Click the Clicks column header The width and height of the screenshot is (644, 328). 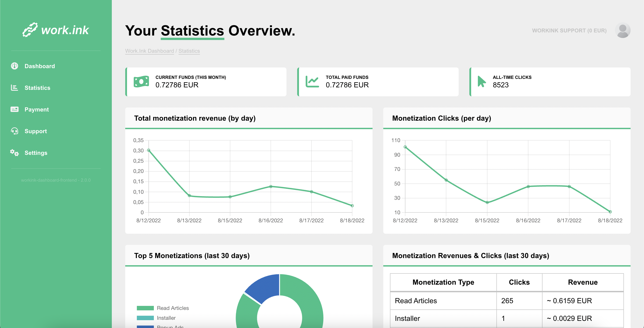(519, 282)
